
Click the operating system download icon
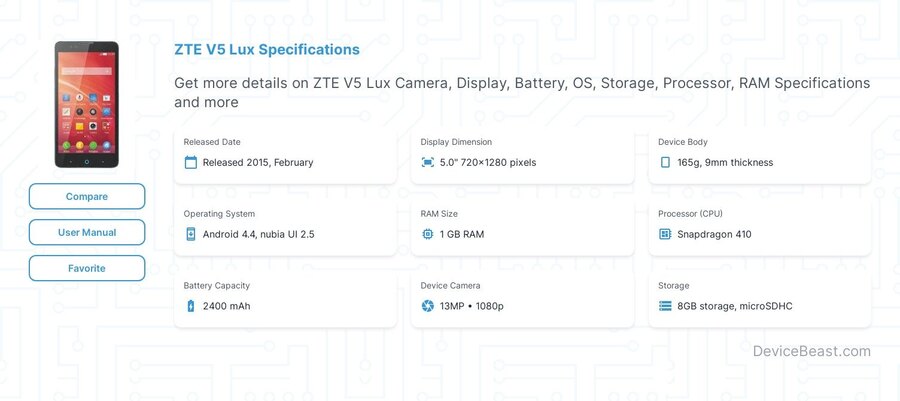pos(191,234)
